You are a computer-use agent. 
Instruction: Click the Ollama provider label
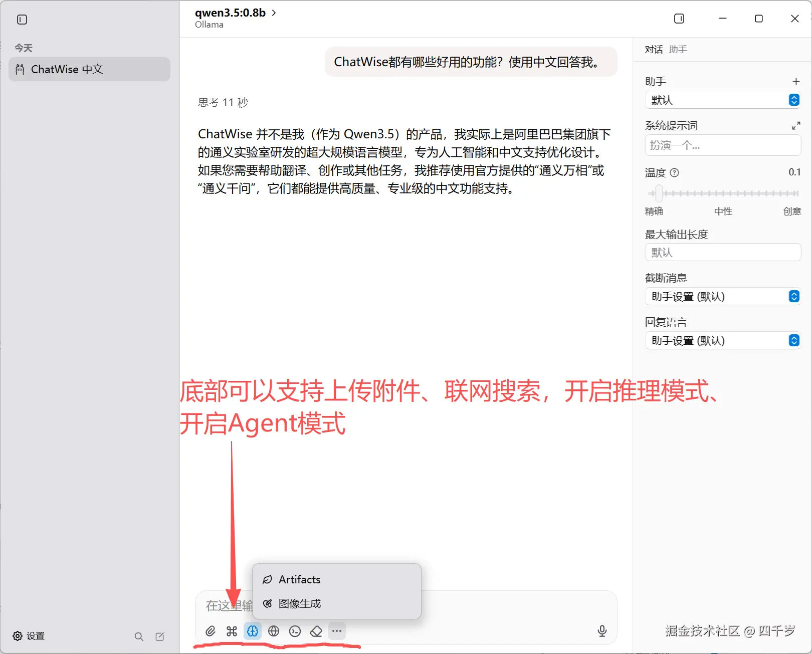coord(209,25)
